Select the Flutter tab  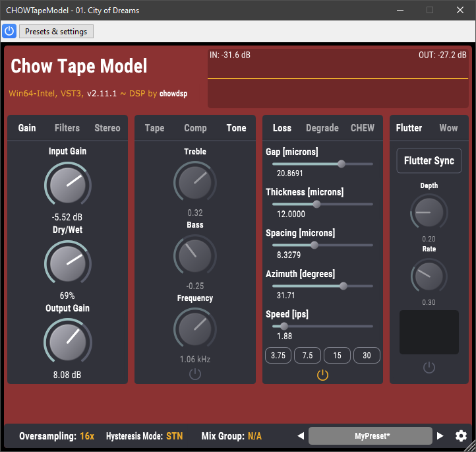tap(409, 128)
